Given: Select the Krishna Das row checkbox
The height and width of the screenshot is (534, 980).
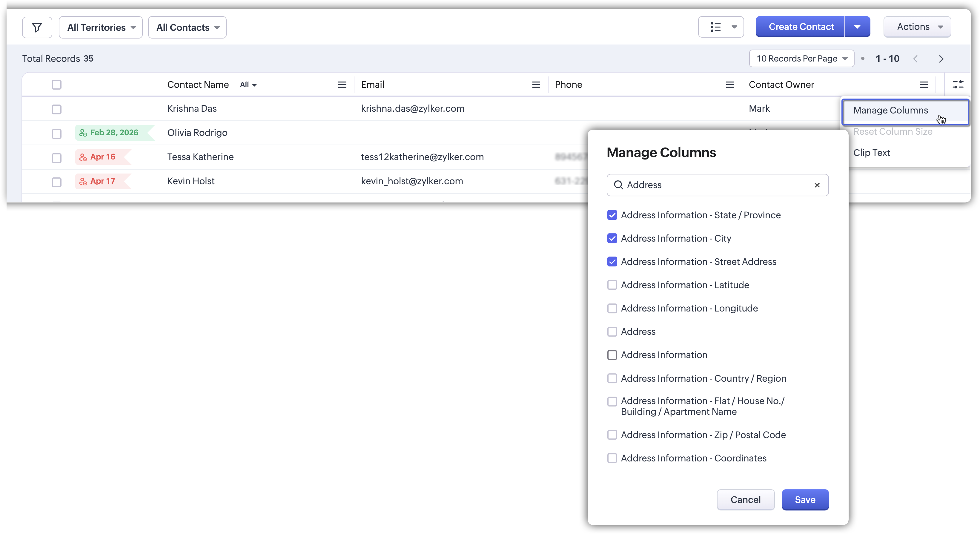Looking at the screenshot, I should 57,110.
